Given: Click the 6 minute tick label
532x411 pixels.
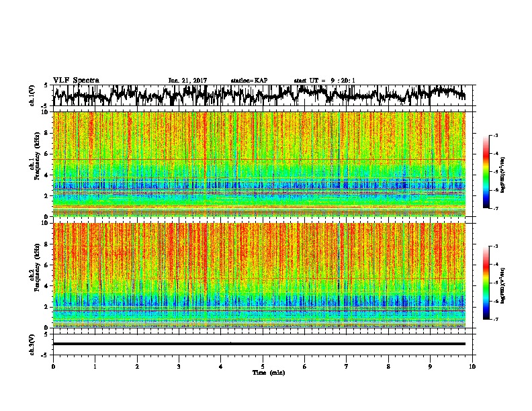Looking at the screenshot, I should pyautogui.click(x=304, y=367).
